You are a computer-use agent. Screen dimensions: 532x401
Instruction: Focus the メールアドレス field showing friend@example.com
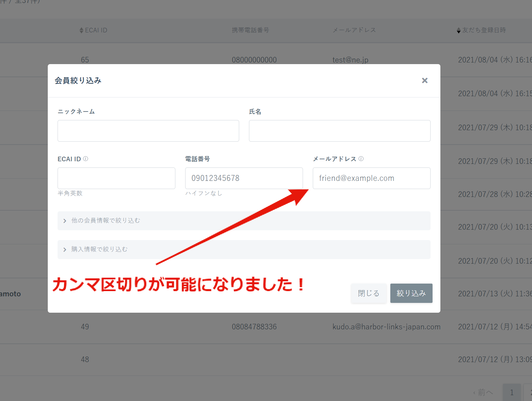click(x=371, y=178)
